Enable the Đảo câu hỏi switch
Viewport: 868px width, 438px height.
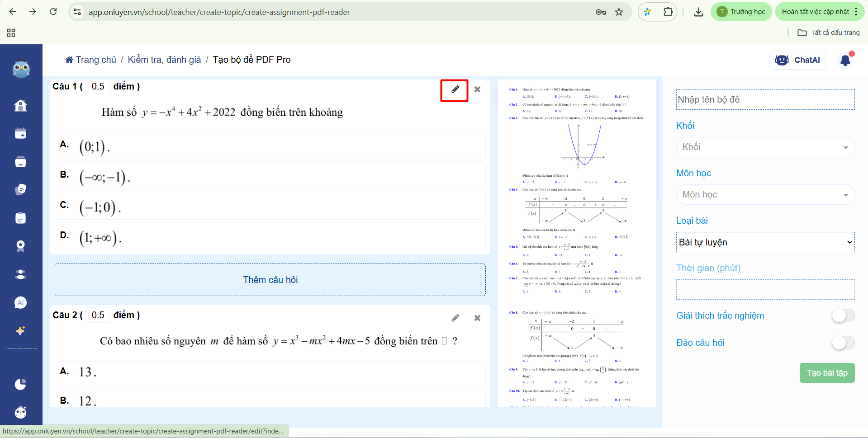coord(843,343)
